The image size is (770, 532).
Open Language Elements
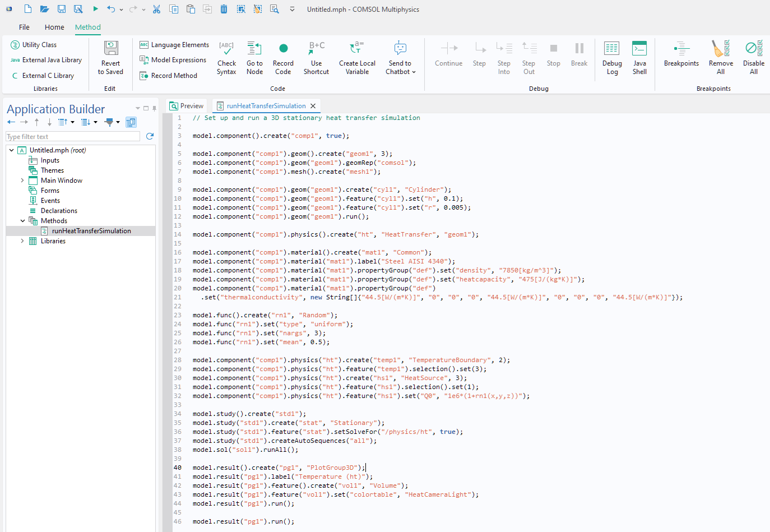coord(174,45)
